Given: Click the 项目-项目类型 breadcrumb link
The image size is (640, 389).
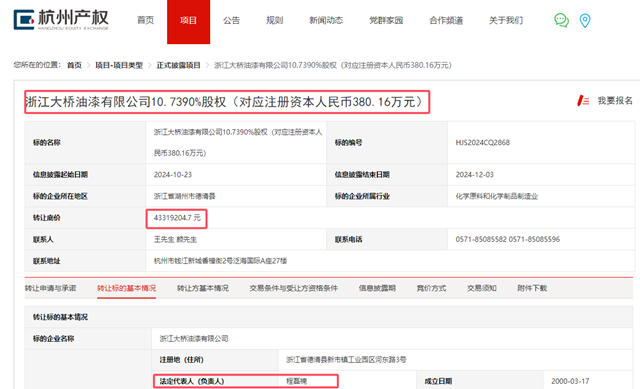Looking at the screenshot, I should (119, 65).
